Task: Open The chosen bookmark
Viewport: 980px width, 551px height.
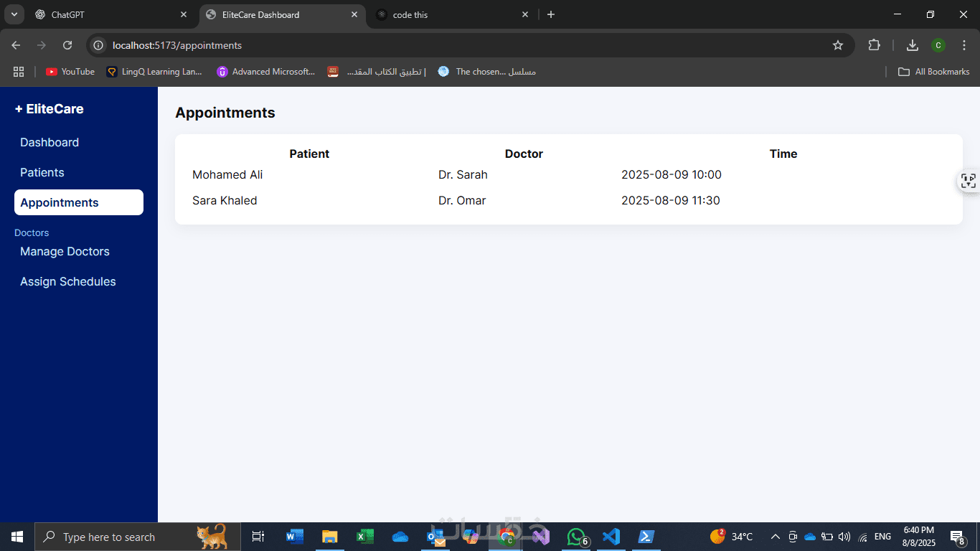Action: [x=487, y=72]
